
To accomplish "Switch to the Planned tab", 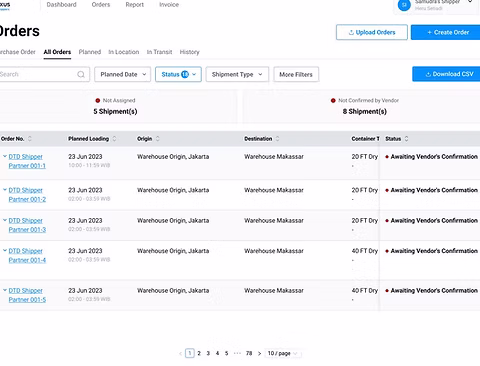I will pos(90,52).
